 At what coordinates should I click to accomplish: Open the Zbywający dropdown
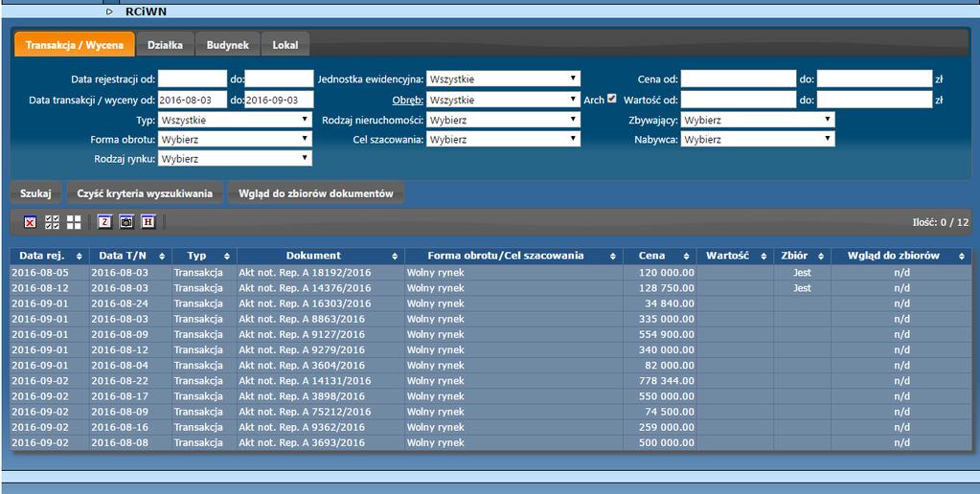(x=758, y=120)
